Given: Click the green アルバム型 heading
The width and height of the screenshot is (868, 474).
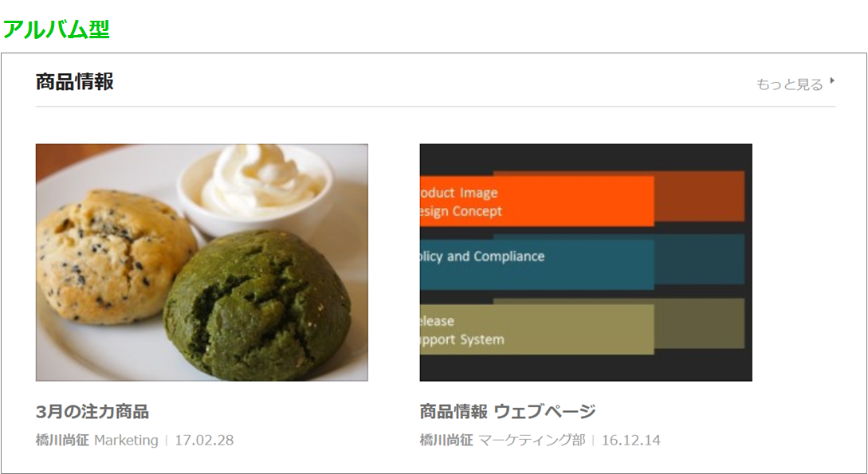Looking at the screenshot, I should tap(57, 29).
